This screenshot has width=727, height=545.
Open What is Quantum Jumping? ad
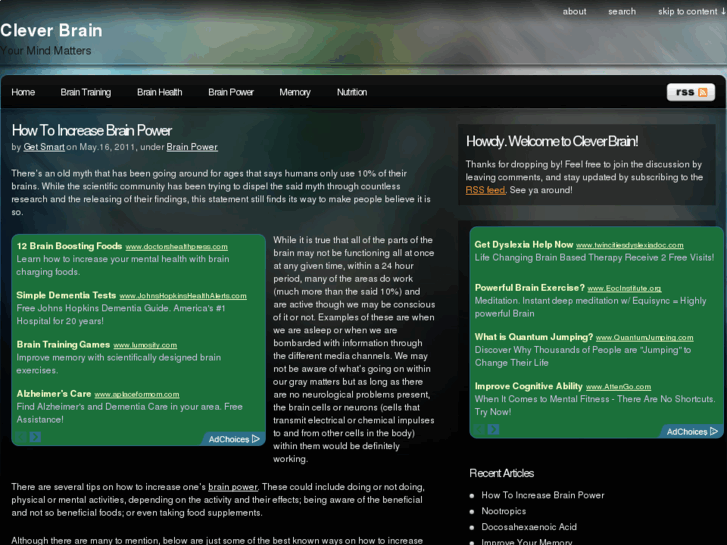coord(534,337)
